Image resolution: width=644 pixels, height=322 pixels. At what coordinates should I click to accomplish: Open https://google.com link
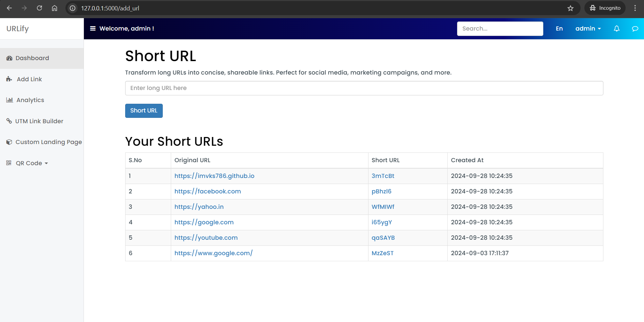coord(204,222)
